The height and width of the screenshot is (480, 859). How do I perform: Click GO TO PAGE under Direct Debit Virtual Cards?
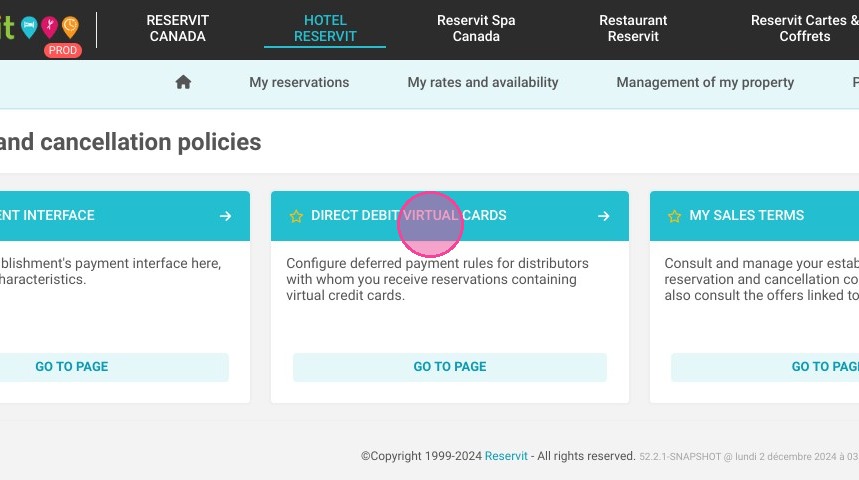pyautogui.click(x=450, y=367)
